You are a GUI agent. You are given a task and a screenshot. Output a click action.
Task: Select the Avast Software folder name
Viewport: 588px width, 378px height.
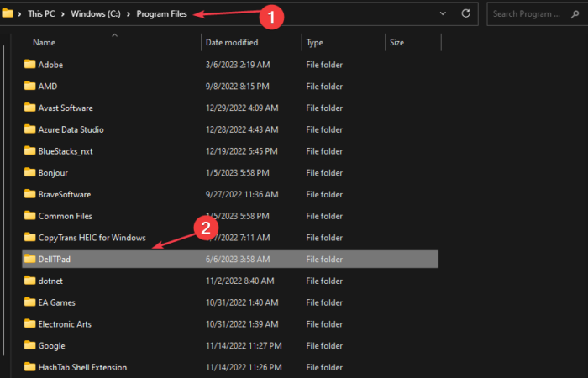(66, 108)
